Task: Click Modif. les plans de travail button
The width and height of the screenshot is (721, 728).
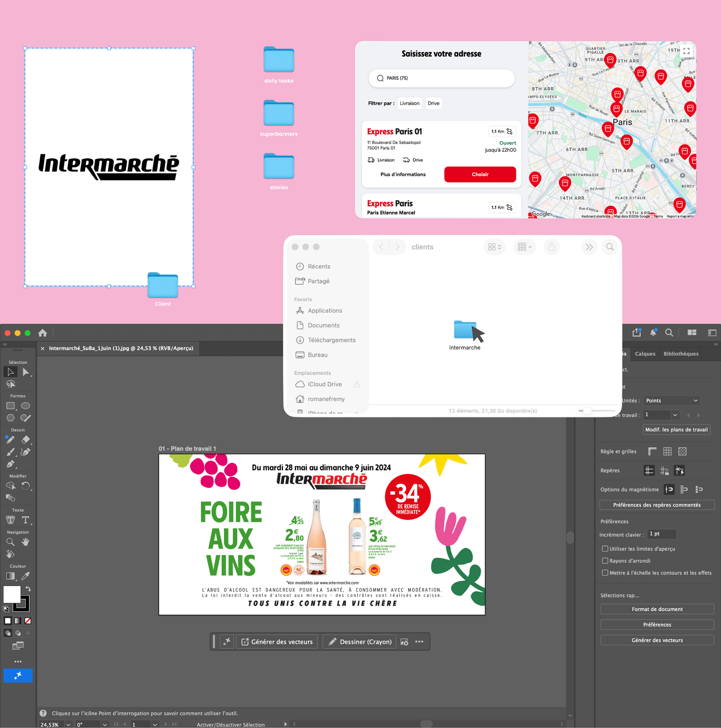Action: [x=676, y=430]
